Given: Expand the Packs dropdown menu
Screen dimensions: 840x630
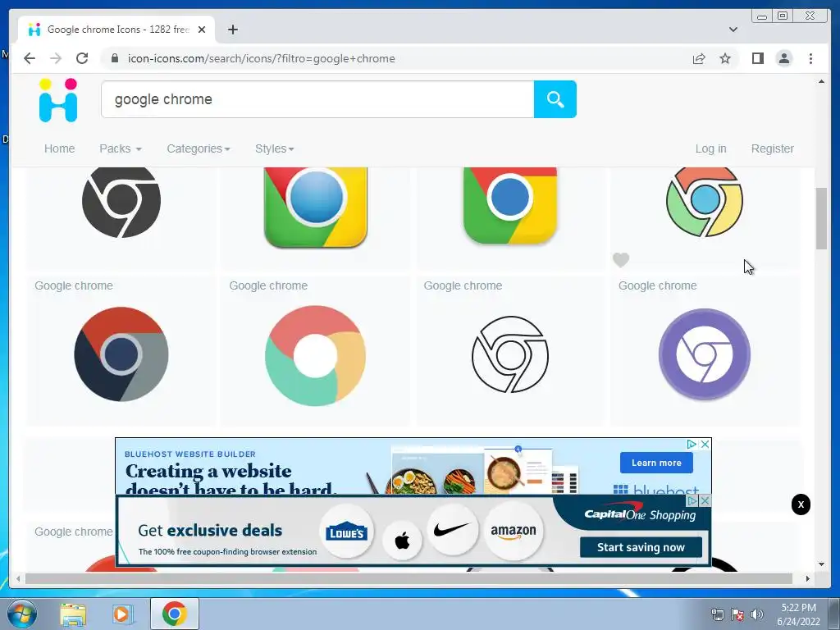Looking at the screenshot, I should (x=121, y=148).
